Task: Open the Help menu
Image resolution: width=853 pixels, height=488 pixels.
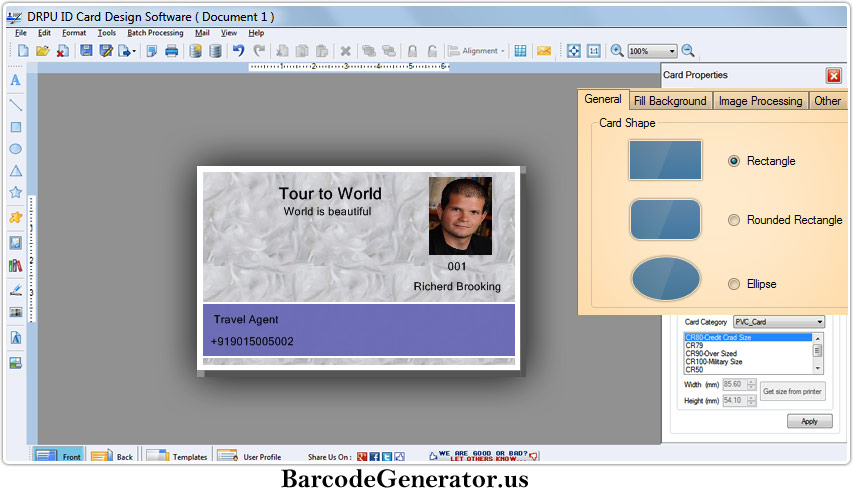Action: 256,33
